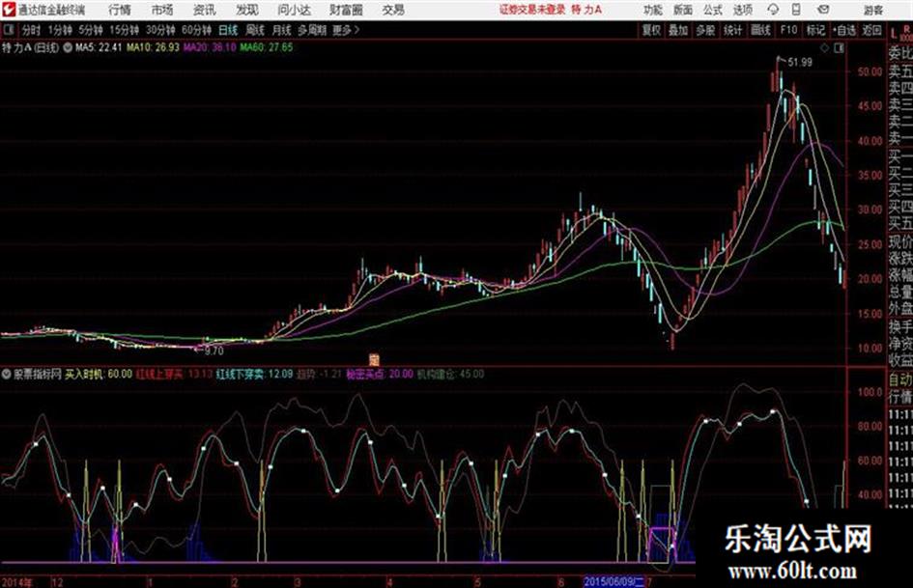Click the 返回 button
913x588 pixels.
[872, 30]
